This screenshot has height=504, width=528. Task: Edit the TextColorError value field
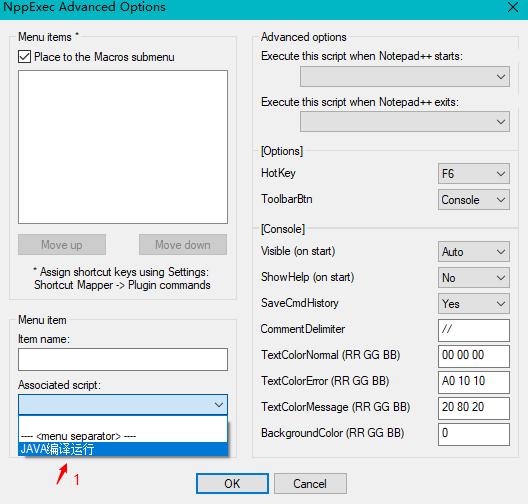(x=473, y=382)
